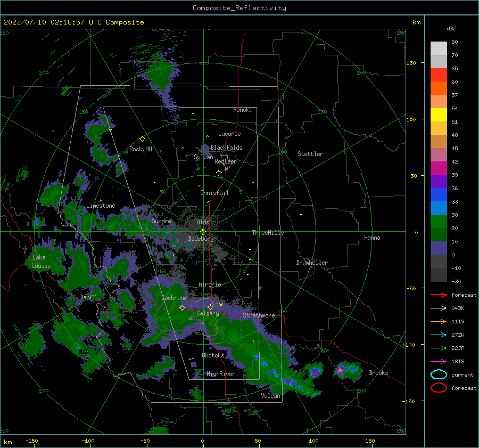Click the magenta storm cell west of Brooks
This screenshot has height=448, width=479.
pyautogui.click(x=340, y=370)
